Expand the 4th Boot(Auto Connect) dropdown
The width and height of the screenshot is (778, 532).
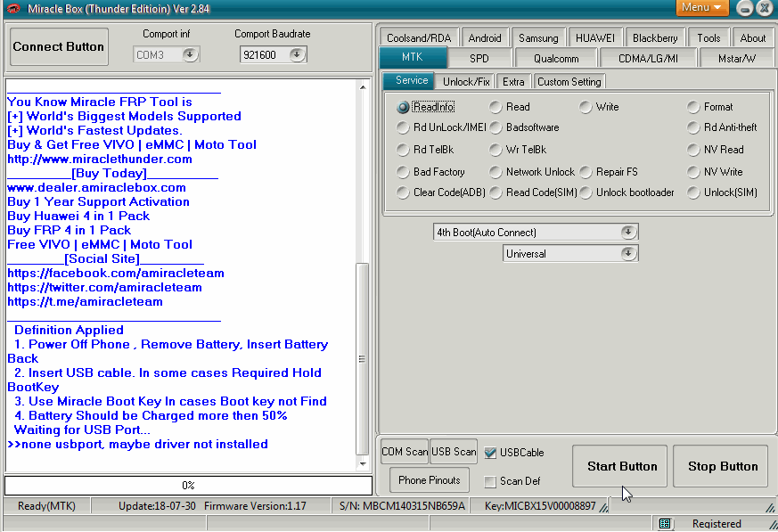coord(628,233)
